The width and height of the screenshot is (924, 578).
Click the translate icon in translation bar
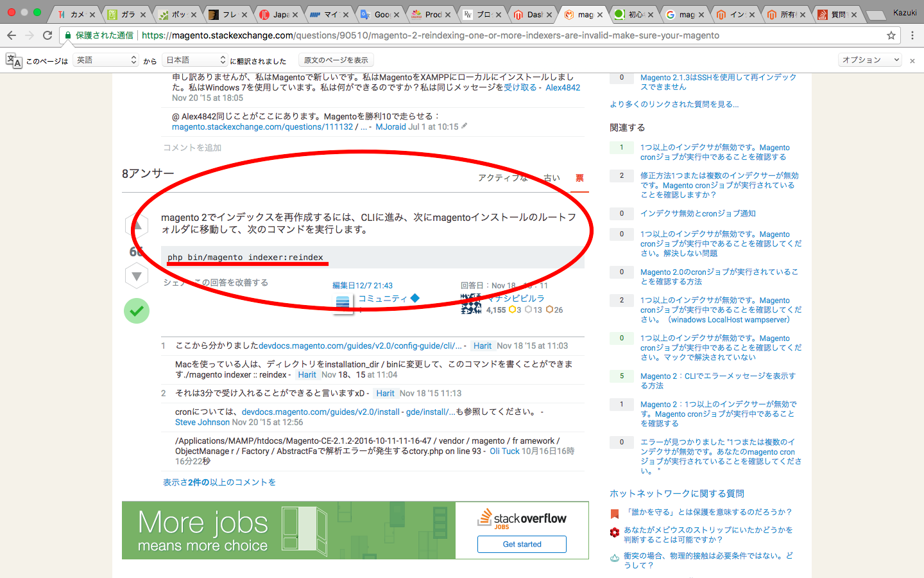(x=13, y=60)
